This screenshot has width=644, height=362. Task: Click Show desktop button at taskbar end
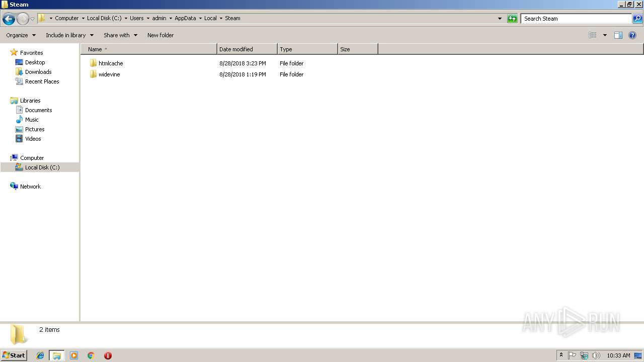(638, 355)
